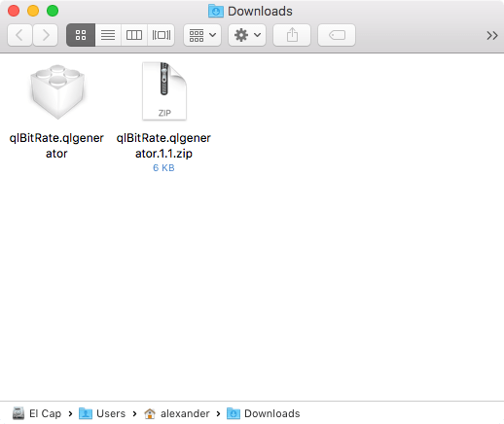This screenshot has height=424, width=504.
Task: Click El Cap in the path bar
Action: tap(37, 413)
